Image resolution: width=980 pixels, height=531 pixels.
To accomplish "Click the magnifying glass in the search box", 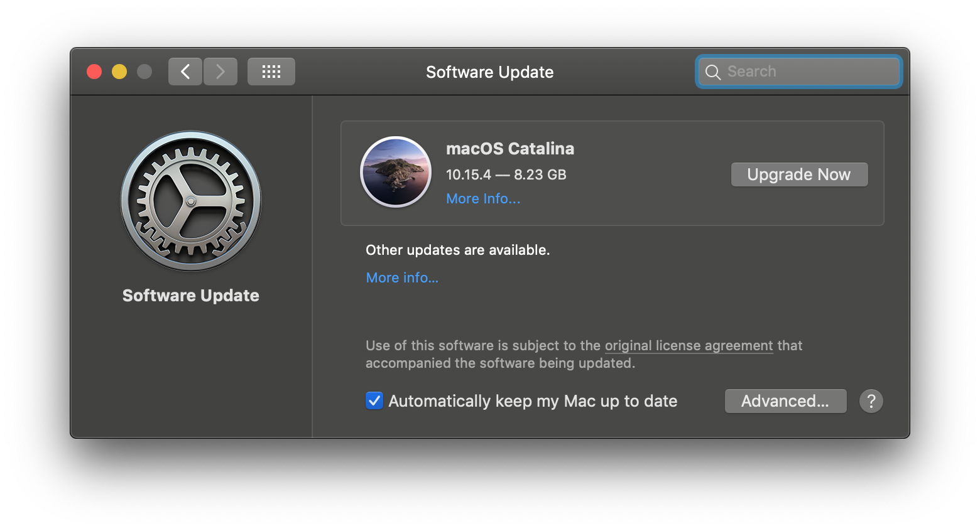I will pos(712,72).
